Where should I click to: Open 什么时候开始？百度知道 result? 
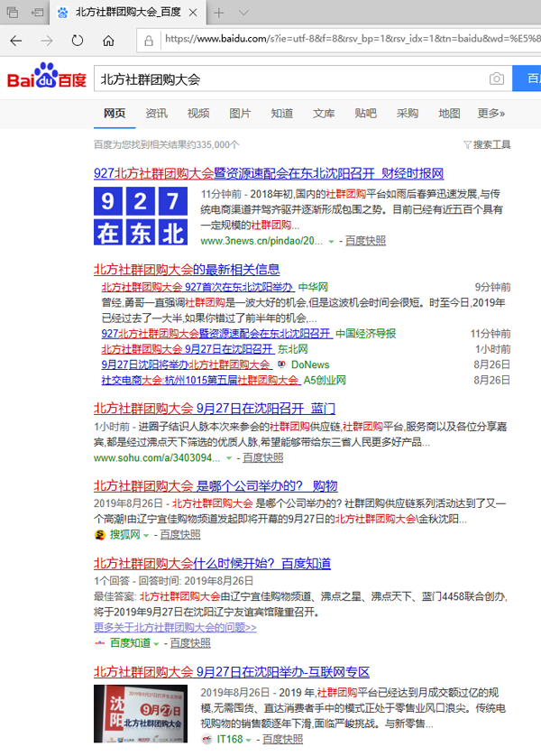pyautogui.click(x=212, y=563)
